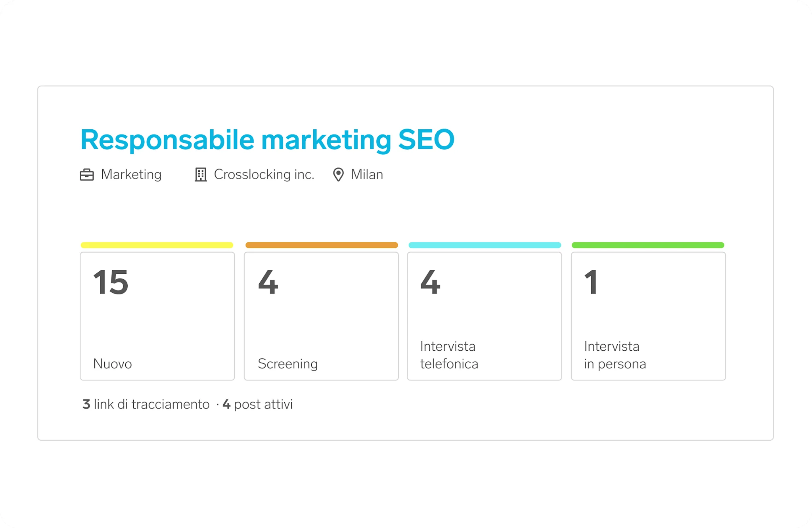Viewport: 812px width, 528px height.
Task: Select the Milan location label
Action: (x=367, y=175)
